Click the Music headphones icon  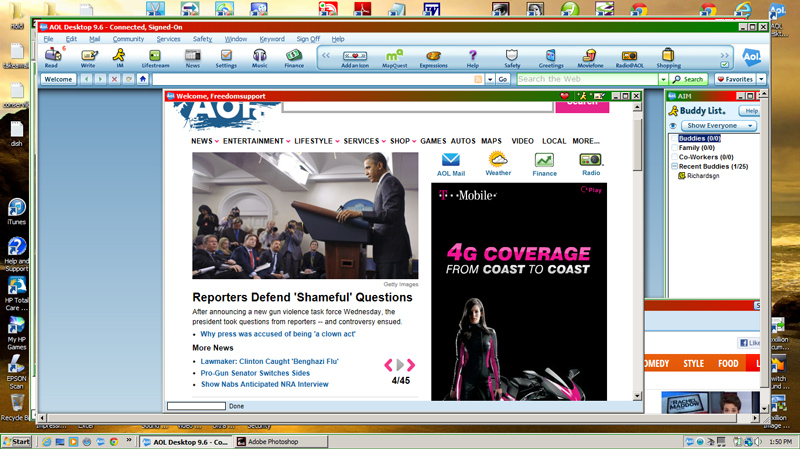pos(259,58)
